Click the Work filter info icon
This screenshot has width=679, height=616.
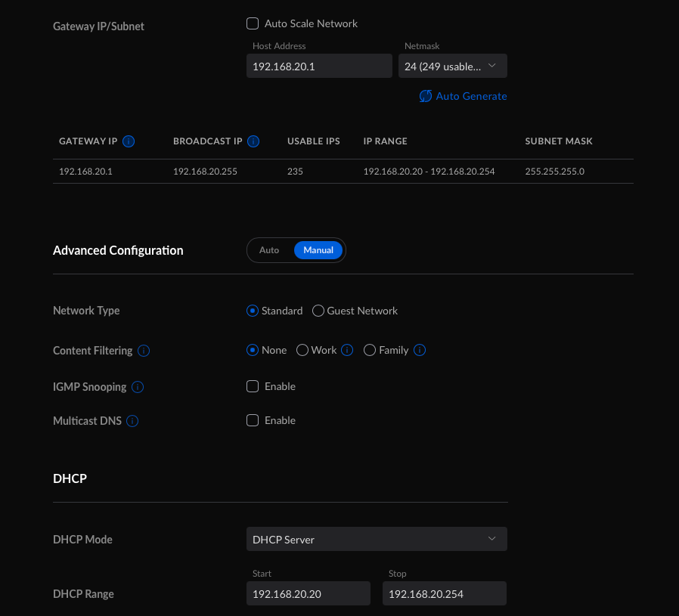pos(347,350)
